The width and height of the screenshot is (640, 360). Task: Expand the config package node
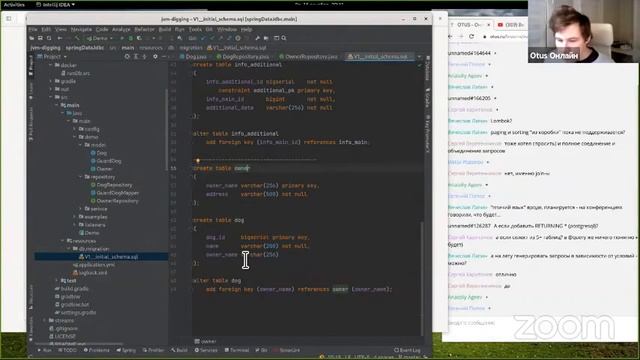75,129
